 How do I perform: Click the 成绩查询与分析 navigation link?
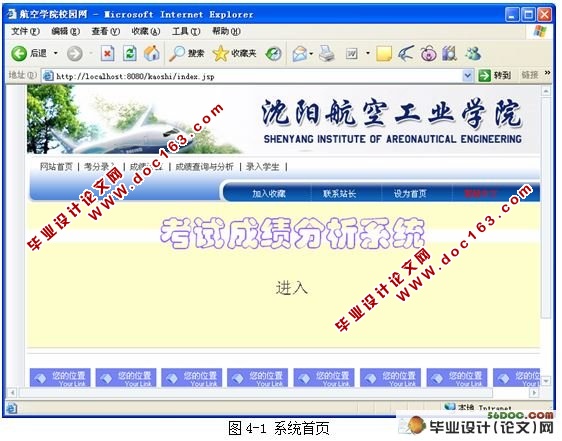(204, 167)
